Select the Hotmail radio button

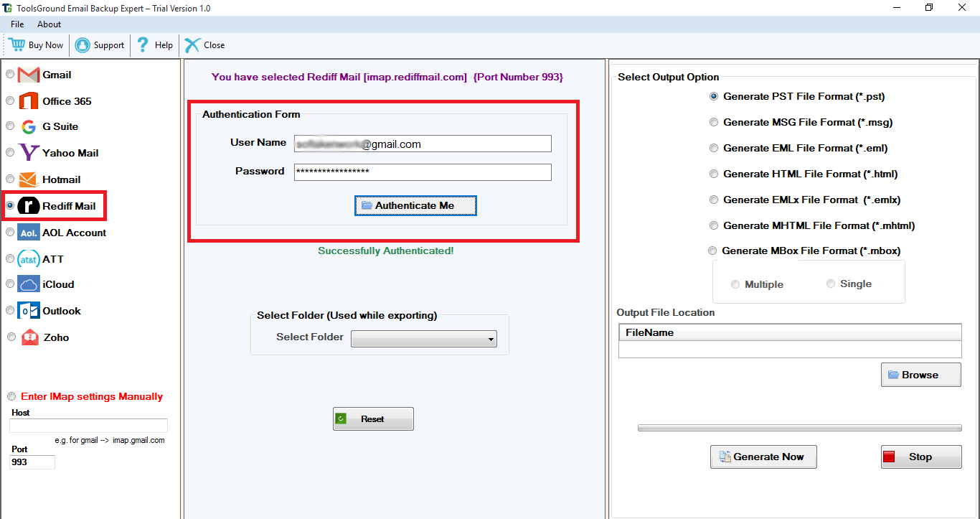(x=10, y=179)
